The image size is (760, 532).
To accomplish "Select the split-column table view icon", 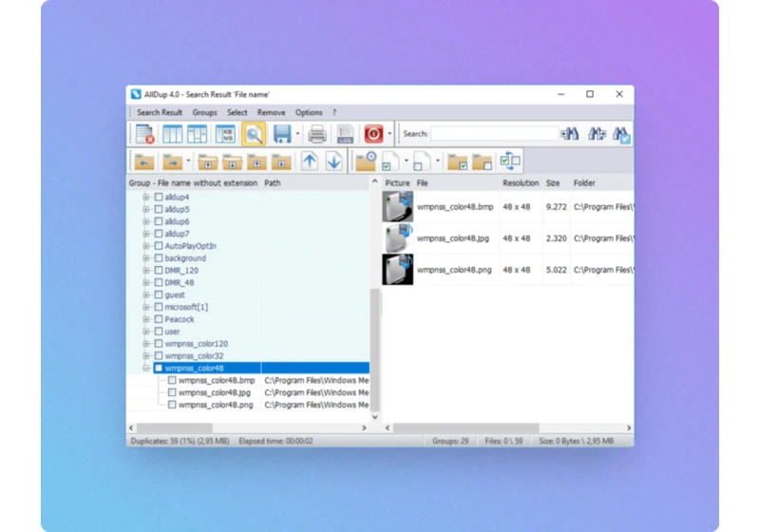I will (x=198, y=134).
